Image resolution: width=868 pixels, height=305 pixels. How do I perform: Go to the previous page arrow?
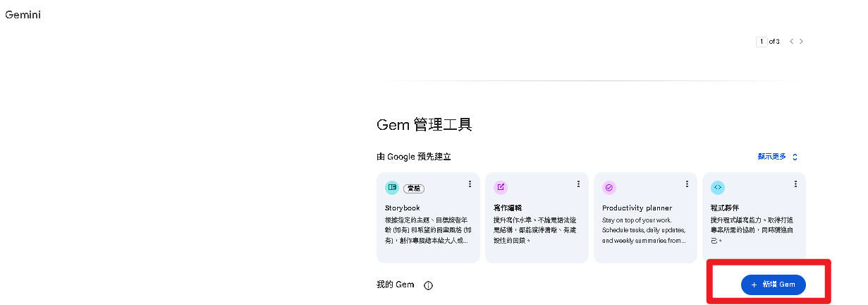coord(792,42)
